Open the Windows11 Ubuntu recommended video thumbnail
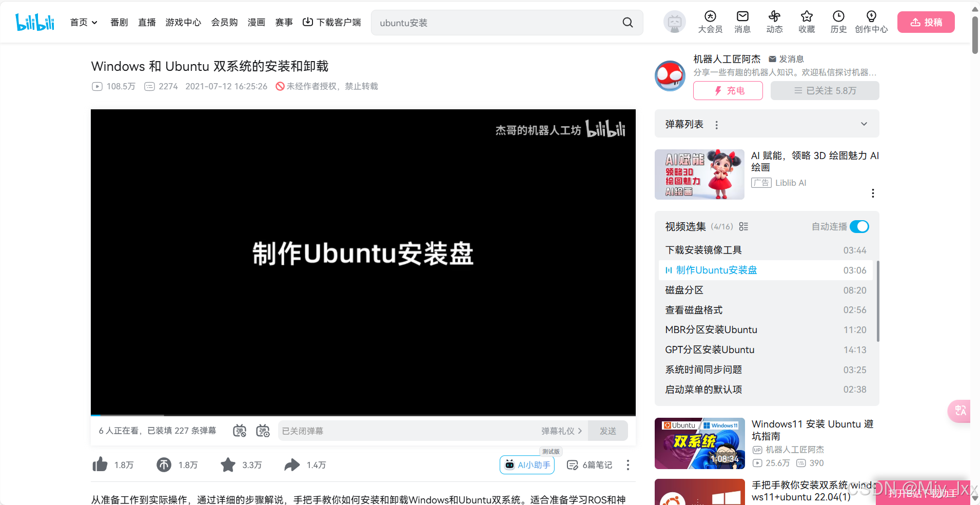Viewport: 980px width, 505px height. click(x=699, y=443)
